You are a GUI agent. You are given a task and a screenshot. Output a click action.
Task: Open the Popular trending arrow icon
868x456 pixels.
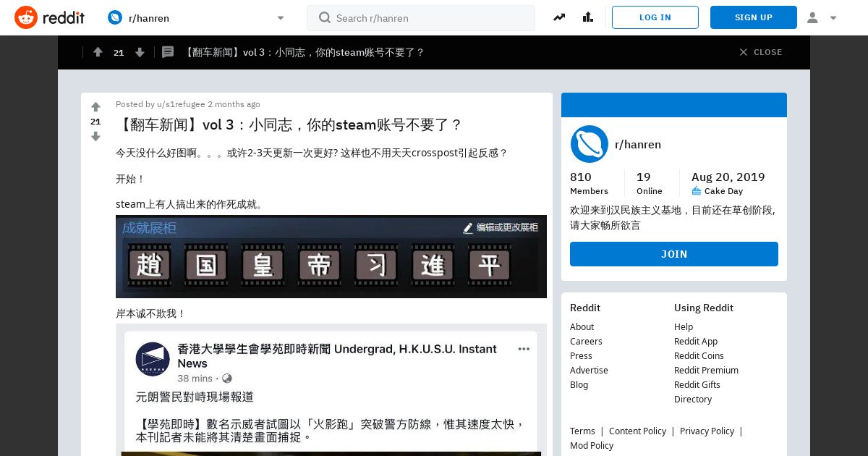pos(559,17)
